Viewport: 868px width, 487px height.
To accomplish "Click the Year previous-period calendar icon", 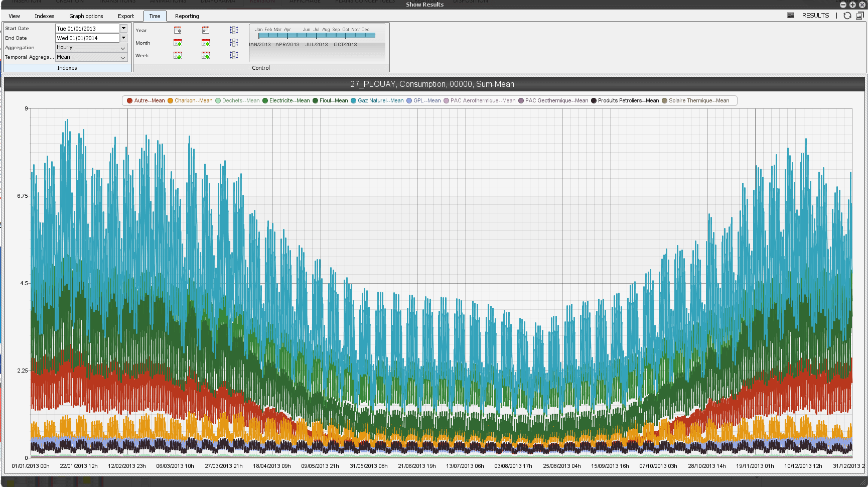I will point(178,30).
